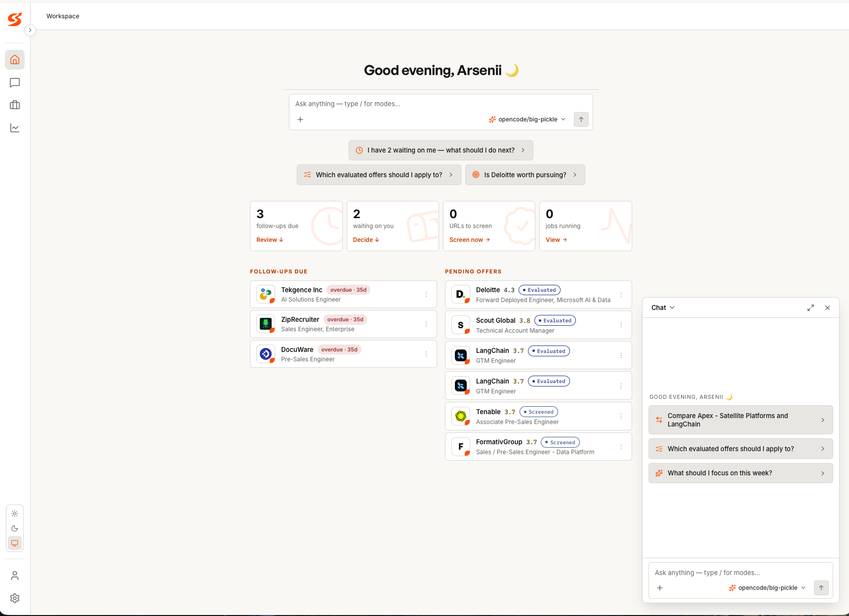This screenshot has height=616, width=849.
Task: Open Deloitte Forward Deployed Engineer offer
Action: pyautogui.click(x=538, y=295)
